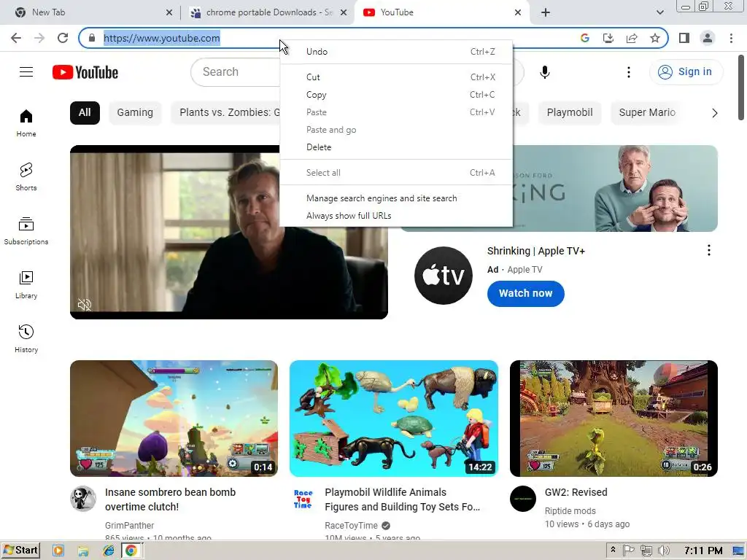747x560 pixels.
Task: Select the Super Mario filter chip
Action: [647, 113]
